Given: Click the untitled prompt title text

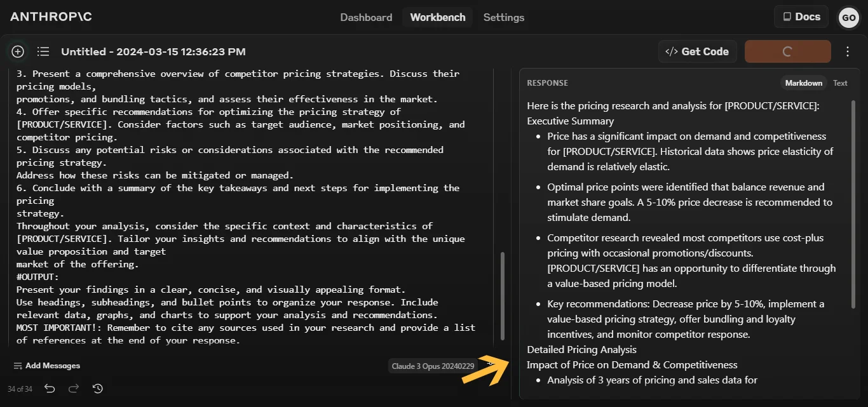Looking at the screenshot, I should point(153,51).
